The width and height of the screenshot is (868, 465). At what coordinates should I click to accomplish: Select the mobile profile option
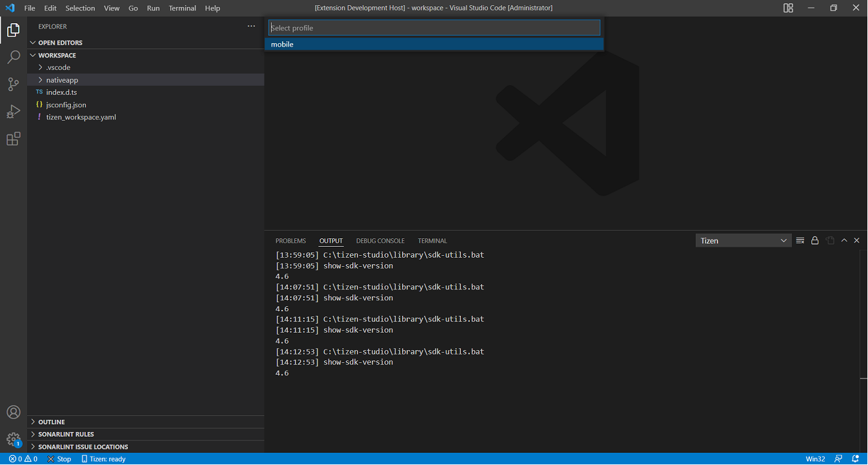(434, 44)
